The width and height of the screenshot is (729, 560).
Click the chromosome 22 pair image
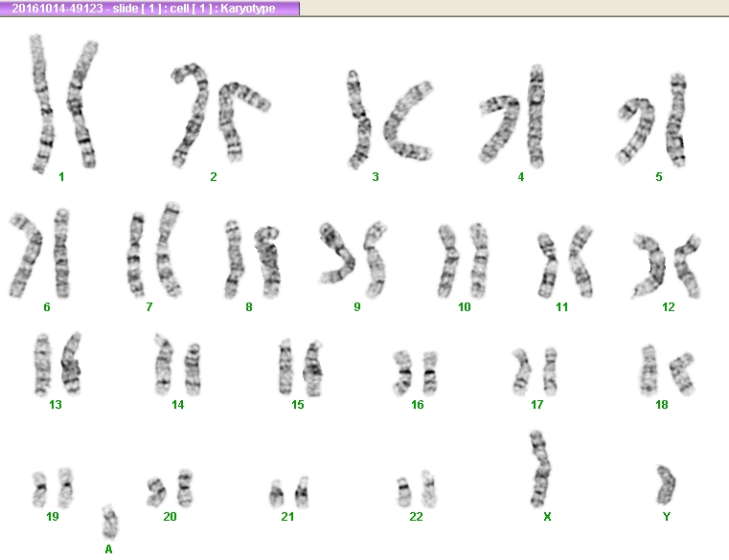click(417, 489)
